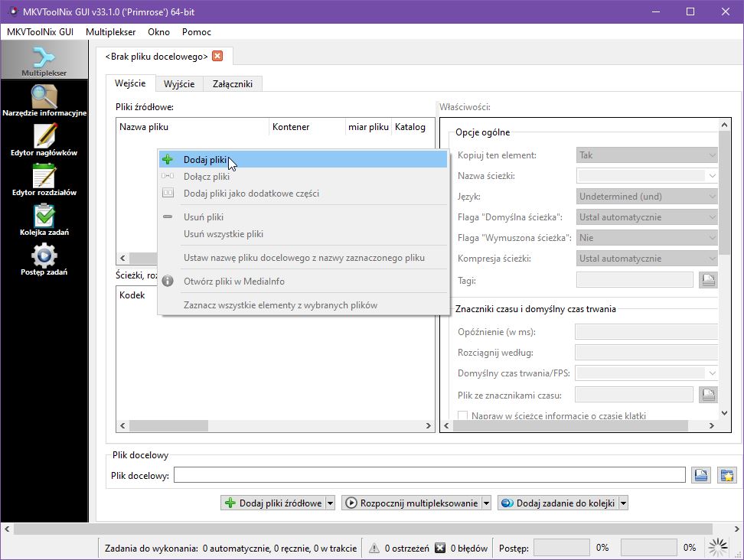Click green plus icon beside Dodaj pliki
The width and height of the screenshot is (744, 560).
[x=168, y=159]
